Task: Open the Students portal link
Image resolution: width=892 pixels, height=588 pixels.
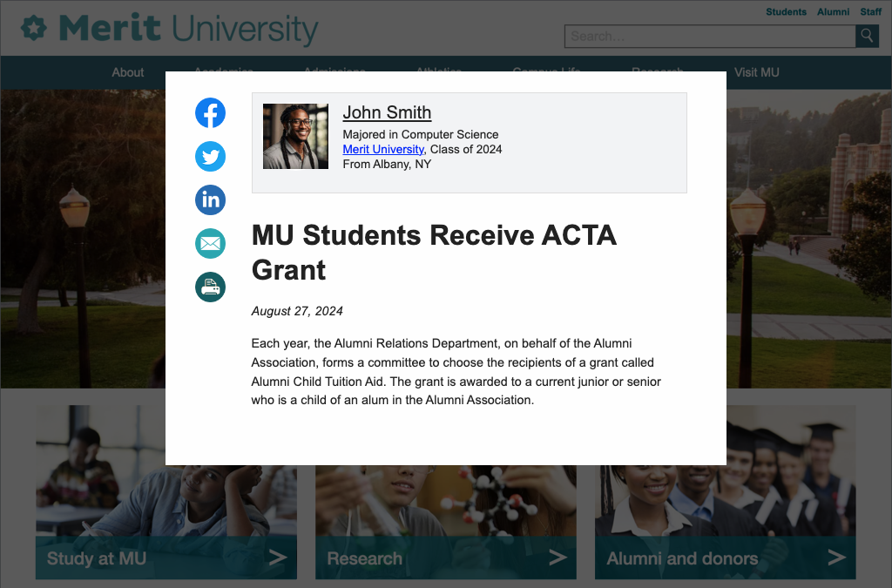Action: pos(786,11)
